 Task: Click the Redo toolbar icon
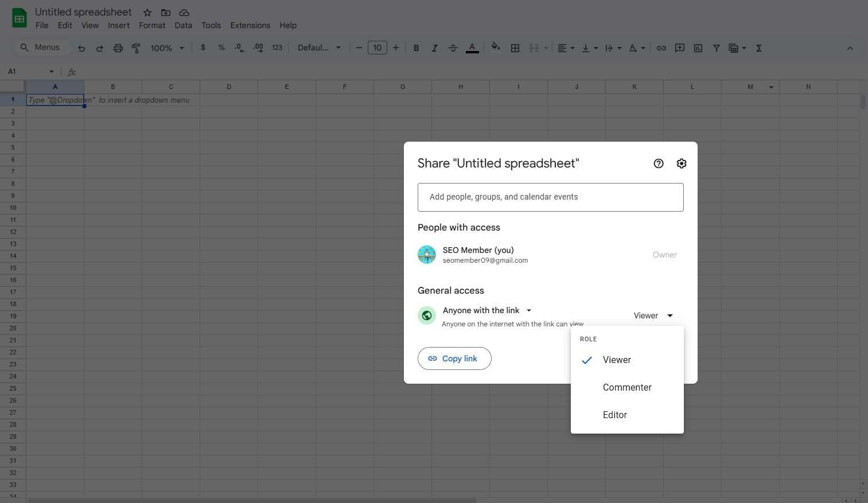[100, 48]
